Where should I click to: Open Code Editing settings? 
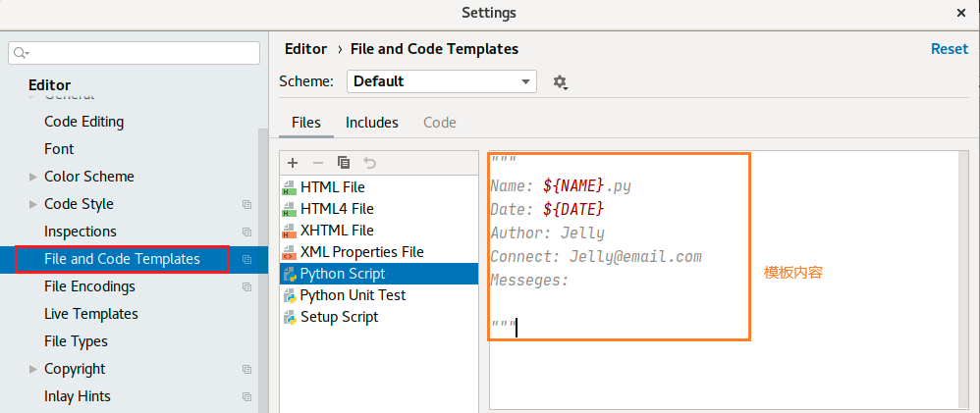pyautogui.click(x=84, y=122)
